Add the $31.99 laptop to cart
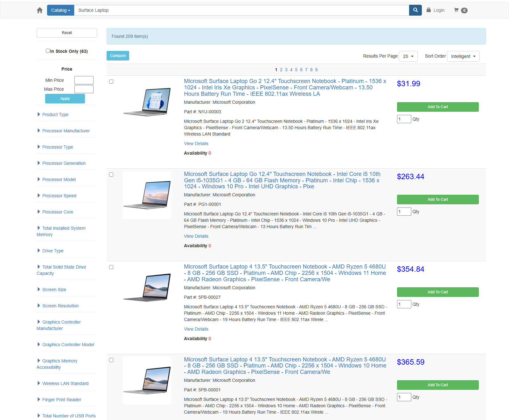The image size is (509, 420). coord(438,107)
